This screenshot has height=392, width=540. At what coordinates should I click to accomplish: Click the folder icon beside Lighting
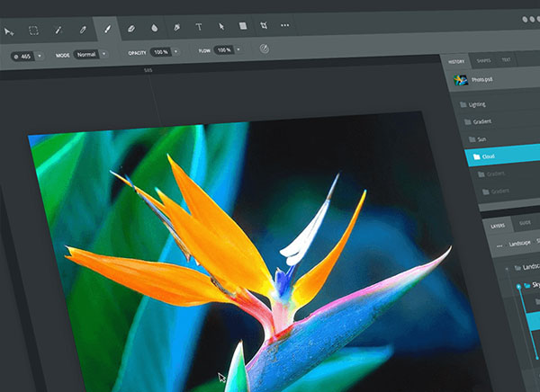463,104
